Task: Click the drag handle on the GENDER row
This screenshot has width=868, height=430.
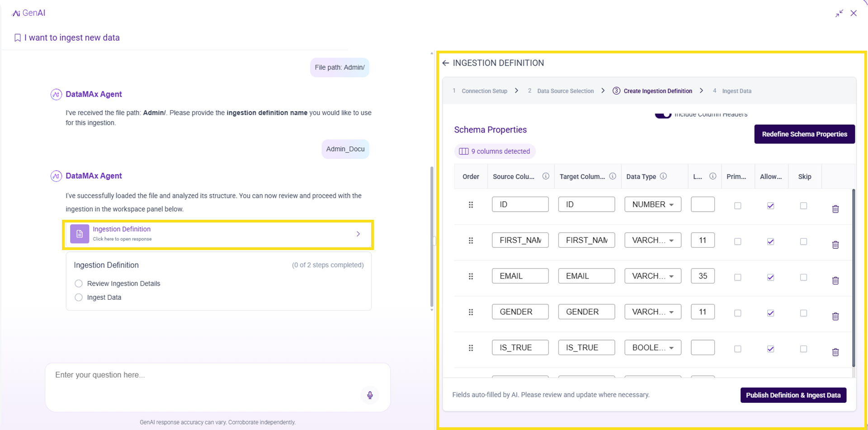Action: pyautogui.click(x=471, y=312)
